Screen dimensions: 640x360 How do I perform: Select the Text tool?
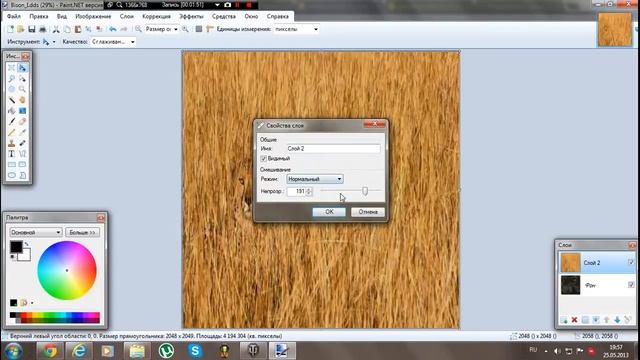11,153
